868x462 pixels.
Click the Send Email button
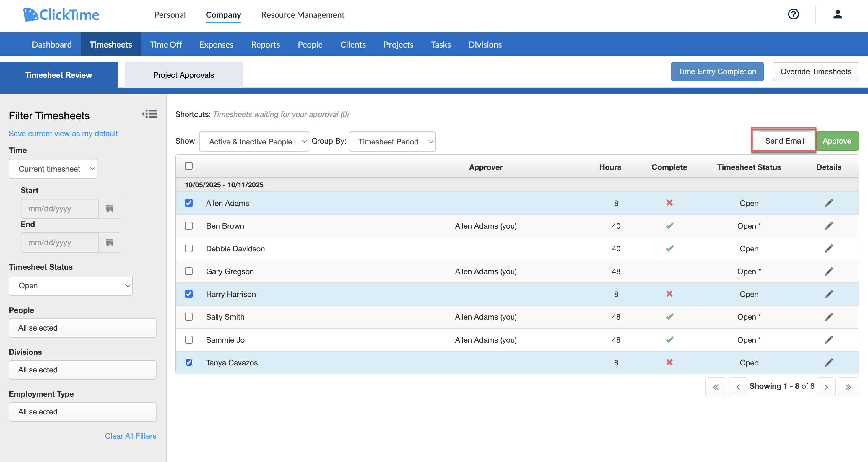784,141
